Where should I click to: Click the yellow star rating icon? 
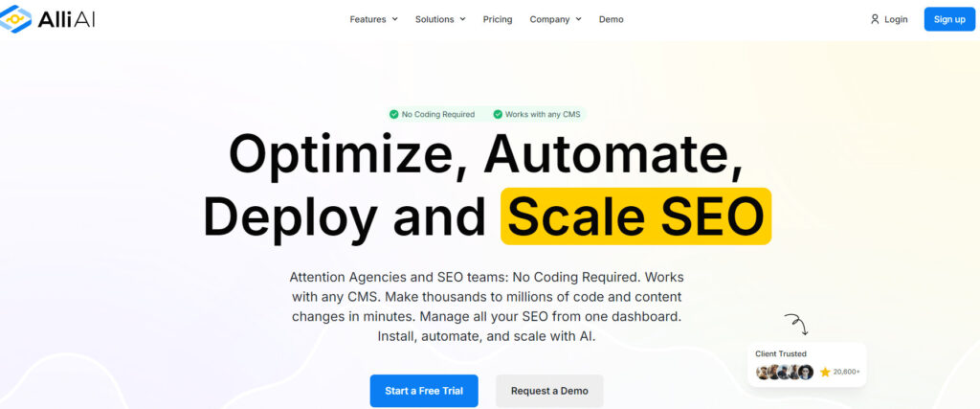click(x=825, y=372)
